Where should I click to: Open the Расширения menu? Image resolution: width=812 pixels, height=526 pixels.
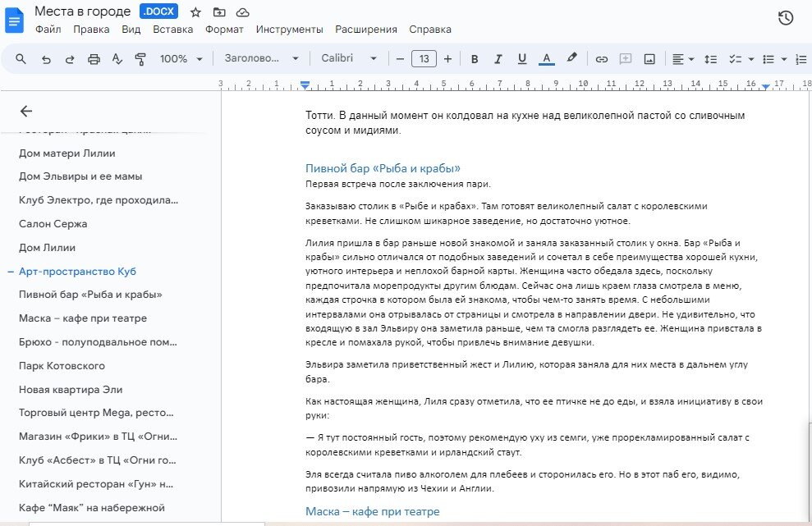(x=366, y=30)
